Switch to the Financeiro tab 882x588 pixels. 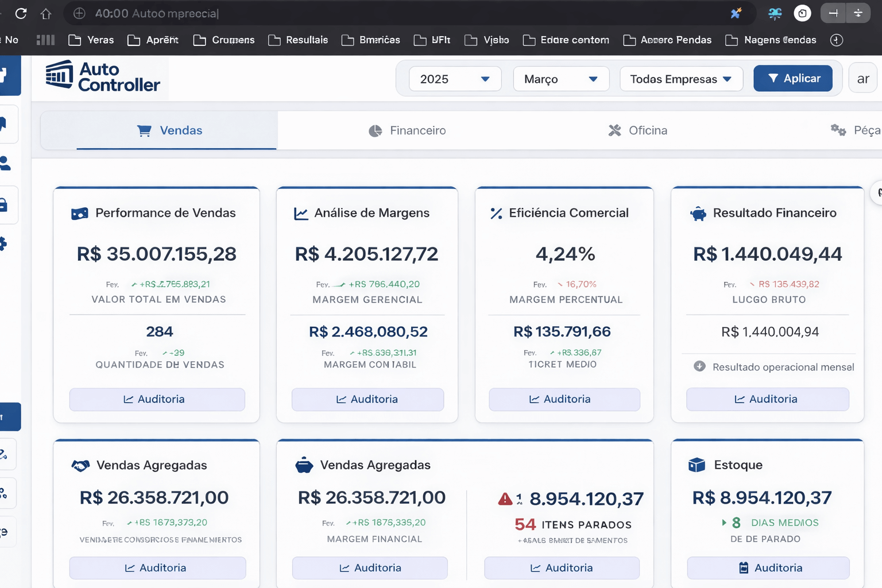407,130
